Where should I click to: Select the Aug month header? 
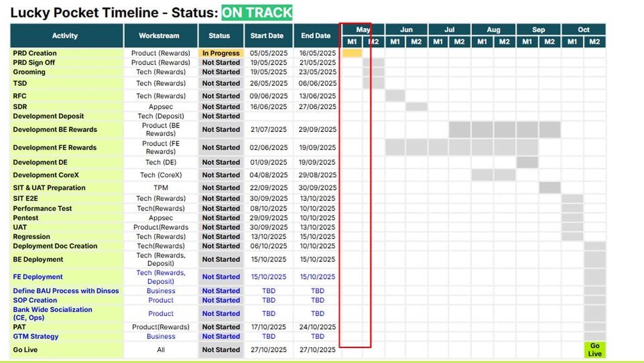click(493, 30)
